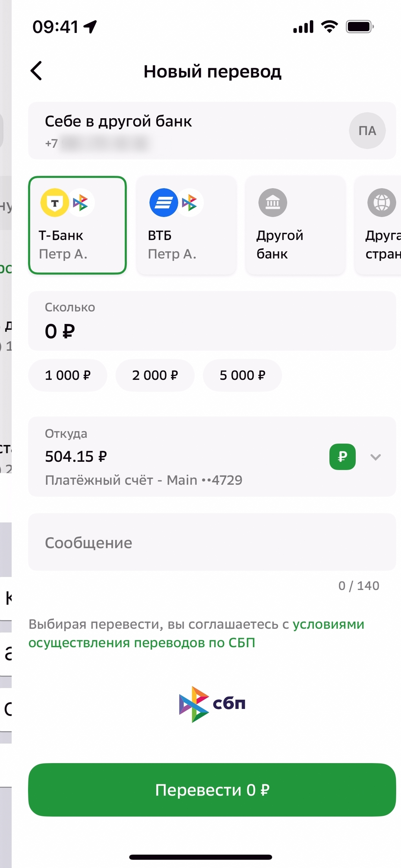Pick the 5 000 ₽ quick amount

242,375
